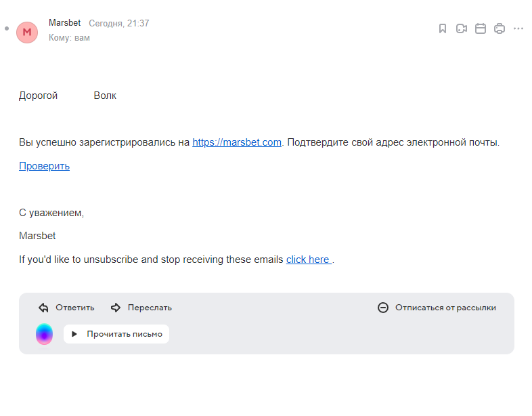Click the Marsbet sender avatar
The image size is (532, 416).
27,33
